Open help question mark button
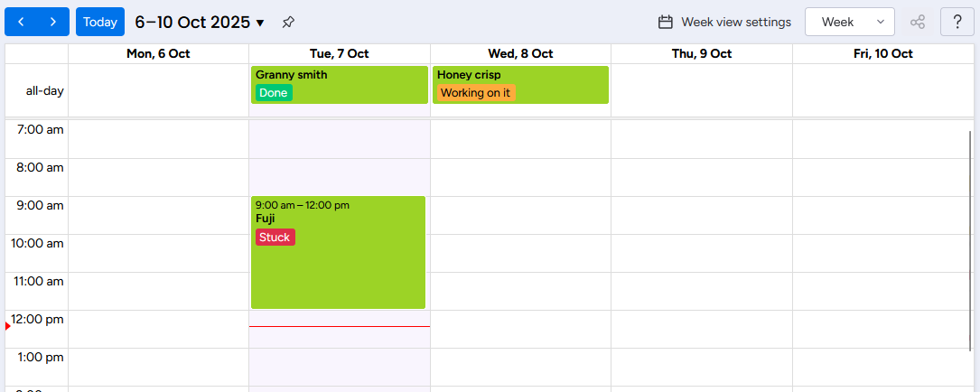This screenshot has height=392, width=980. pyautogui.click(x=957, y=22)
